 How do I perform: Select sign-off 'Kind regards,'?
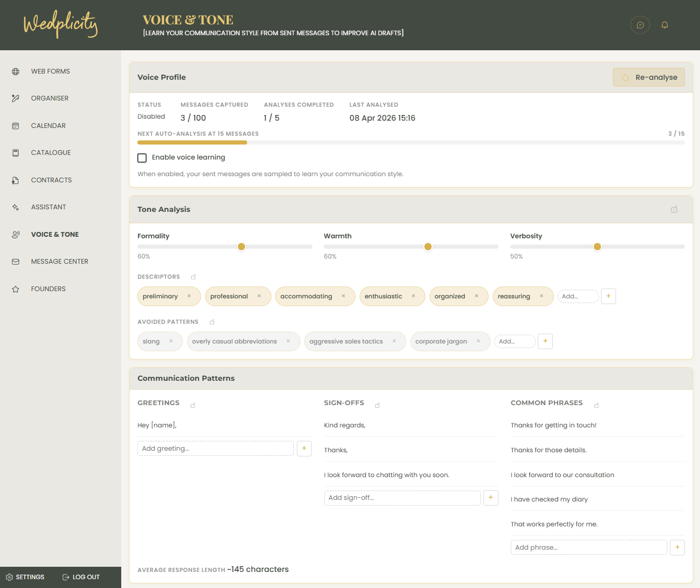(345, 425)
